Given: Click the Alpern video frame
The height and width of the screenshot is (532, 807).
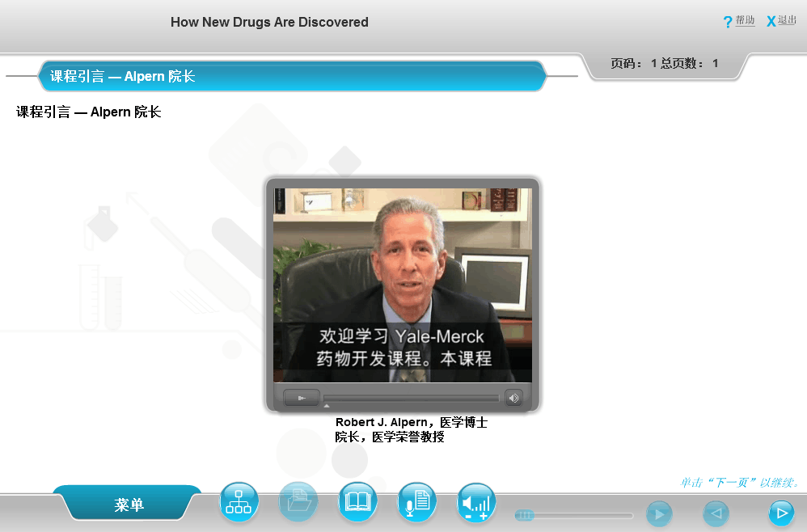Looking at the screenshot, I should 403,285.
